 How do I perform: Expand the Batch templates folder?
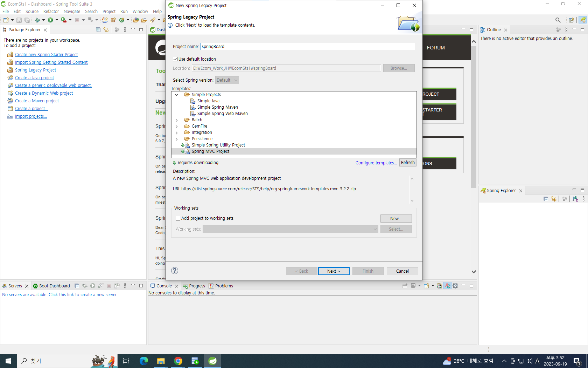(177, 120)
